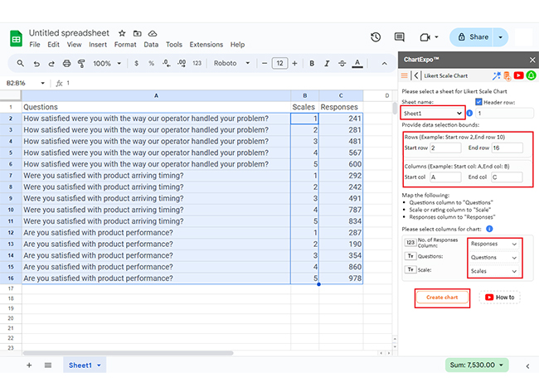The width and height of the screenshot is (539, 392).
Task: Open ChartExpo YouTube icon in header
Action: tap(518, 75)
